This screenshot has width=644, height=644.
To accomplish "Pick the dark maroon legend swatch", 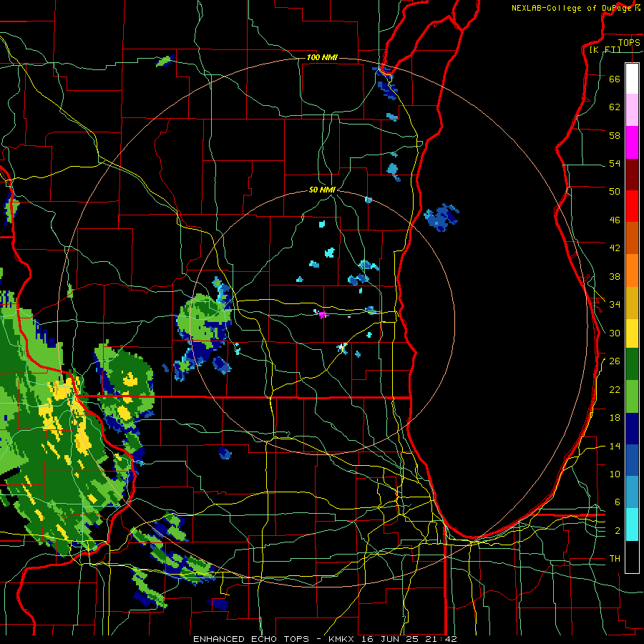I will point(632,175).
